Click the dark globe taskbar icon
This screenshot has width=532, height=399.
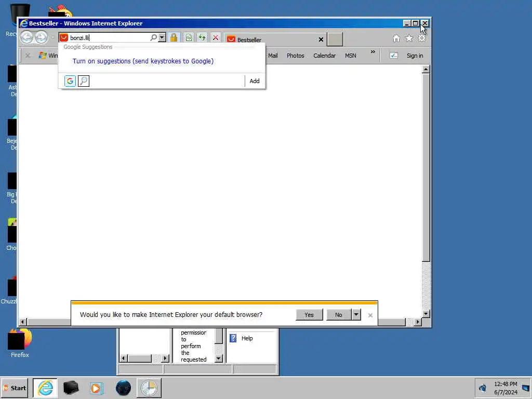point(123,388)
